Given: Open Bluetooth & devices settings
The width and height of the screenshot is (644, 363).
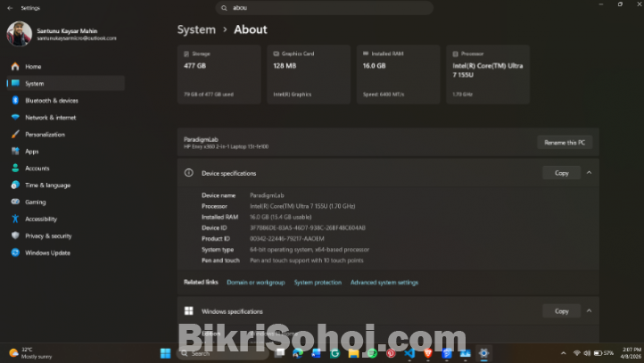Looking at the screenshot, I should coord(51,100).
